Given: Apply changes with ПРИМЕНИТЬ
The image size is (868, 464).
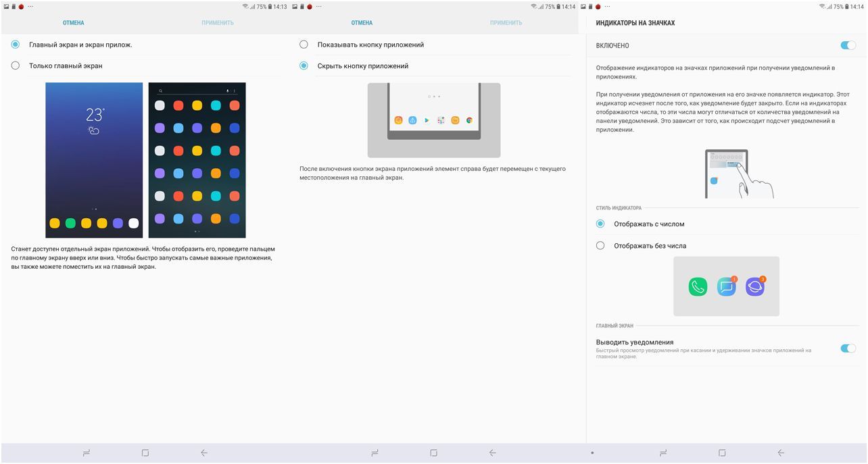Looking at the screenshot, I should point(218,22).
